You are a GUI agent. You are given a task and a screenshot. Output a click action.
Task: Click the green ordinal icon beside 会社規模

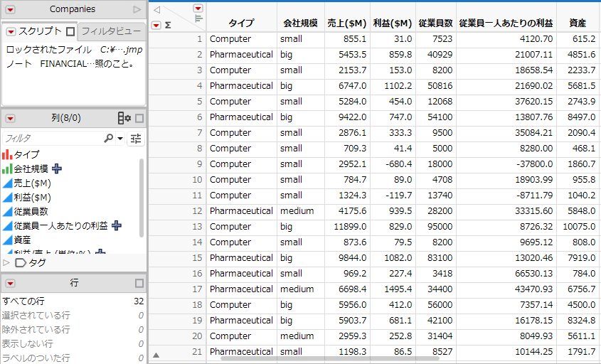[x=7, y=168]
